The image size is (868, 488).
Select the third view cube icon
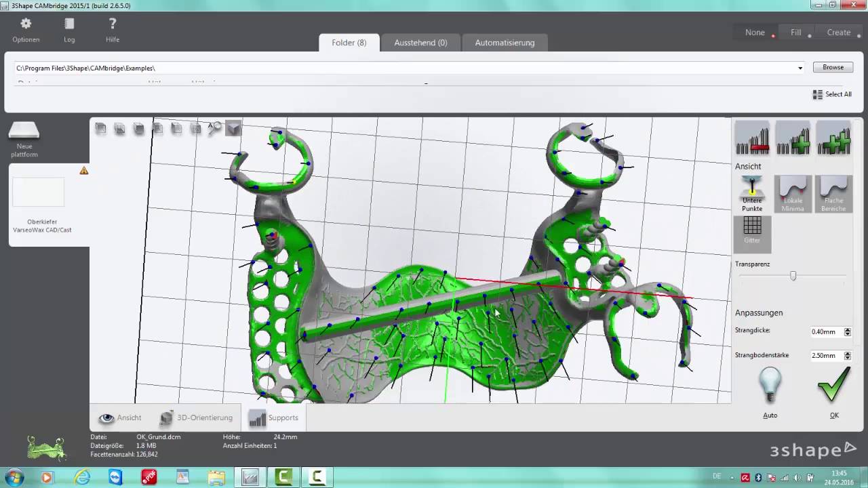tap(138, 127)
